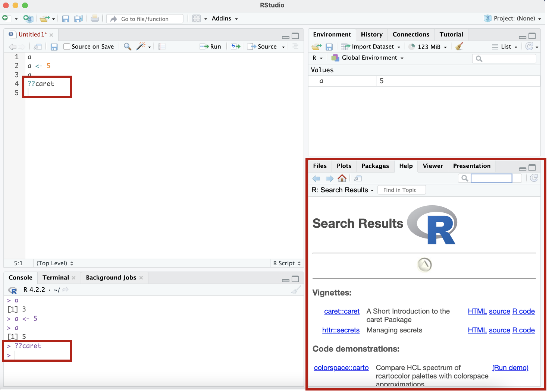This screenshot has width=549, height=392.
Task: Print the current file icon
Action: (x=95, y=18)
